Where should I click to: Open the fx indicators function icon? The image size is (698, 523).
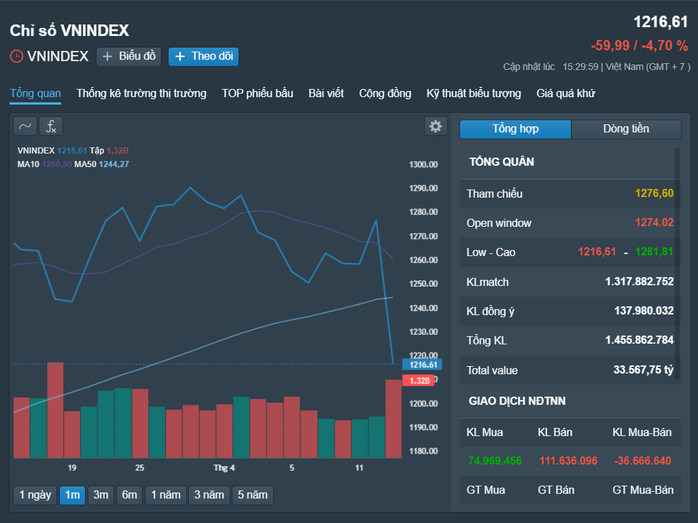(51, 126)
